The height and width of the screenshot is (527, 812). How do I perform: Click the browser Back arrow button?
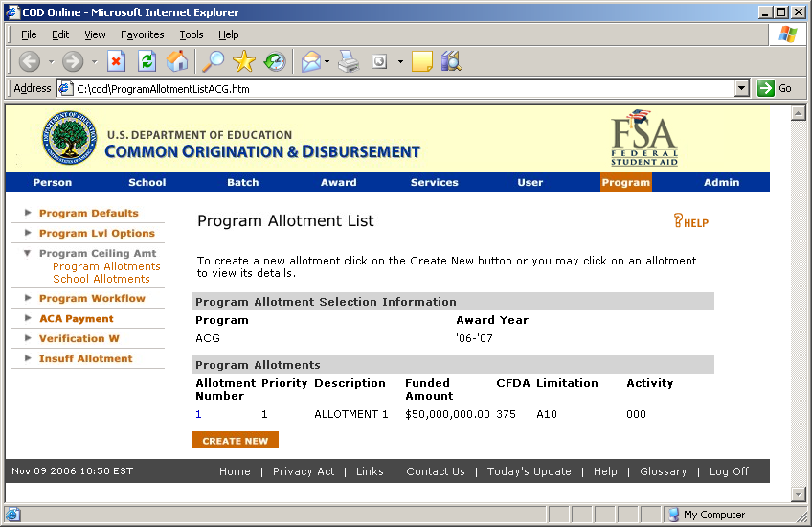point(30,61)
